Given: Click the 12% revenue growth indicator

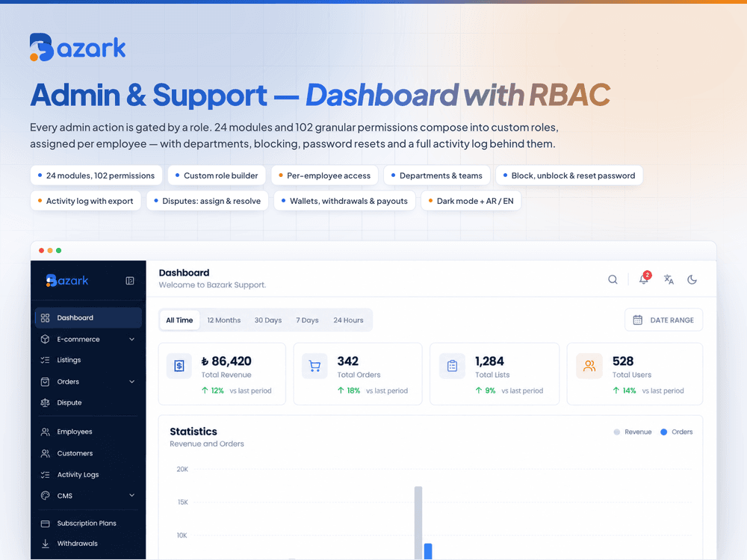Looking at the screenshot, I should pyautogui.click(x=212, y=391).
